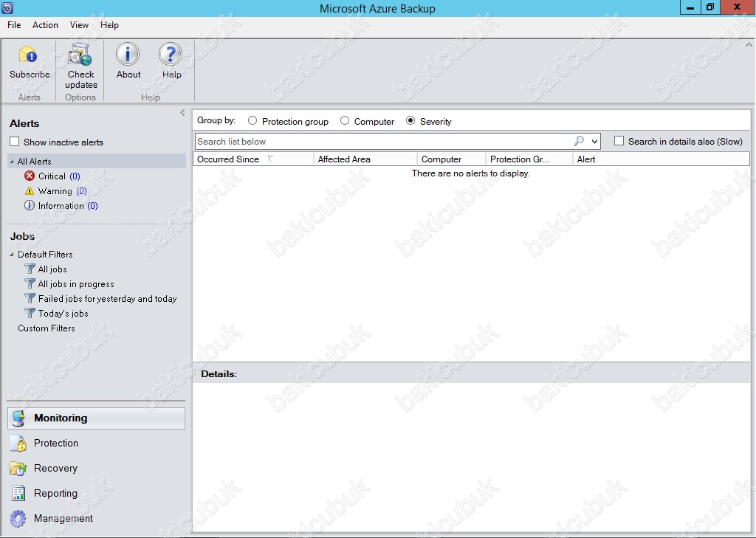Open the Help menu in the menu bar
This screenshot has width=756, height=538.
pyautogui.click(x=109, y=25)
